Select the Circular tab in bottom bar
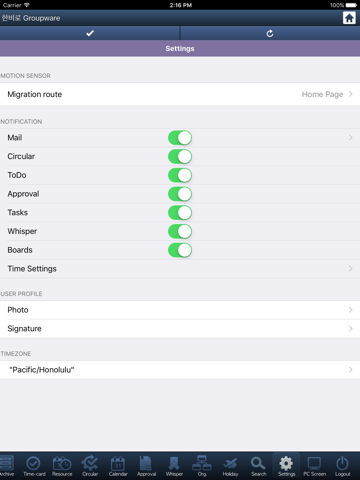Image resolution: width=360 pixels, height=480 pixels. click(x=90, y=466)
